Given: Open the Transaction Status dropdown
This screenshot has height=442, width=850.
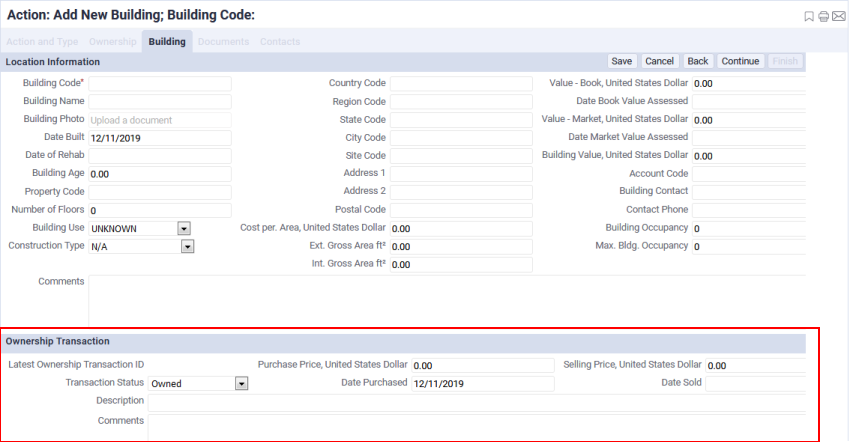Looking at the screenshot, I should [241, 383].
